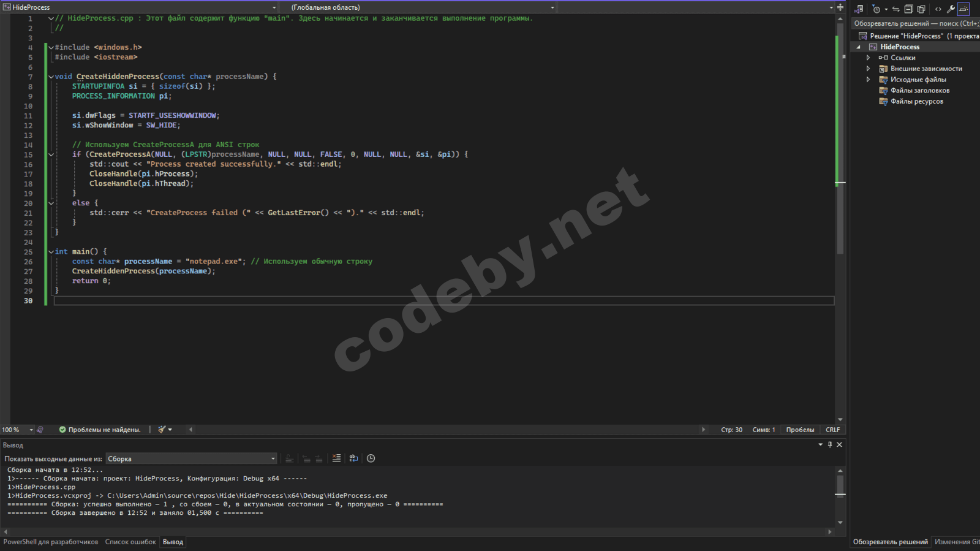The image size is (980, 551).
Task: Click the code cleanup broom icon
Action: pos(162,430)
